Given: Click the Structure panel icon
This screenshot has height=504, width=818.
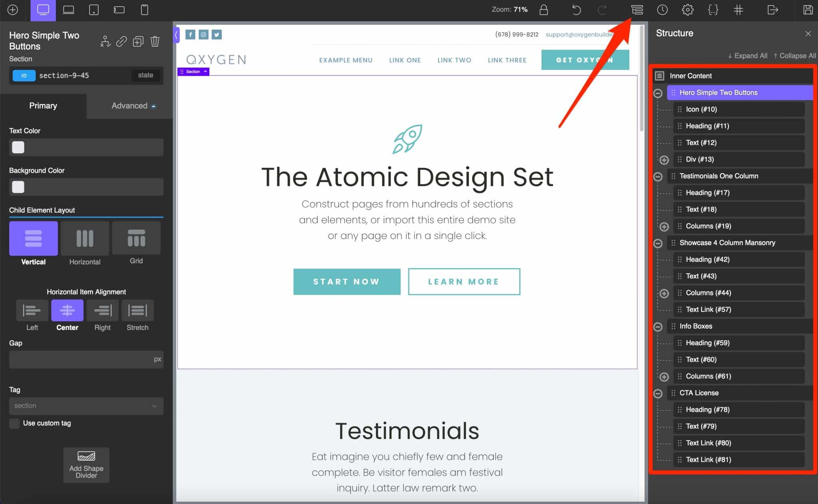Looking at the screenshot, I should (x=637, y=10).
